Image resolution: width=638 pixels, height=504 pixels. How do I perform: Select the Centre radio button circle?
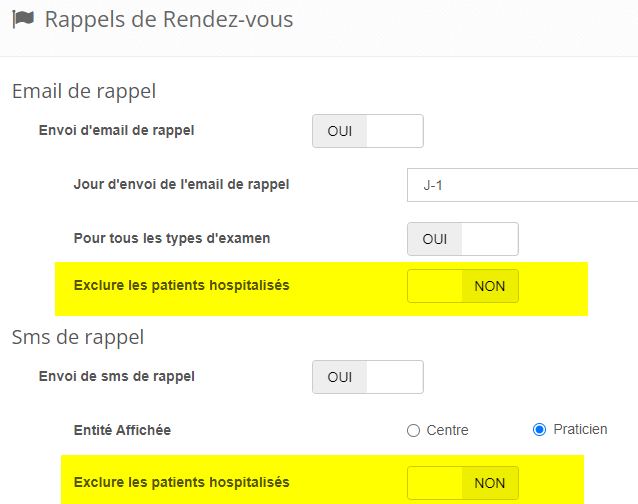pyautogui.click(x=413, y=430)
